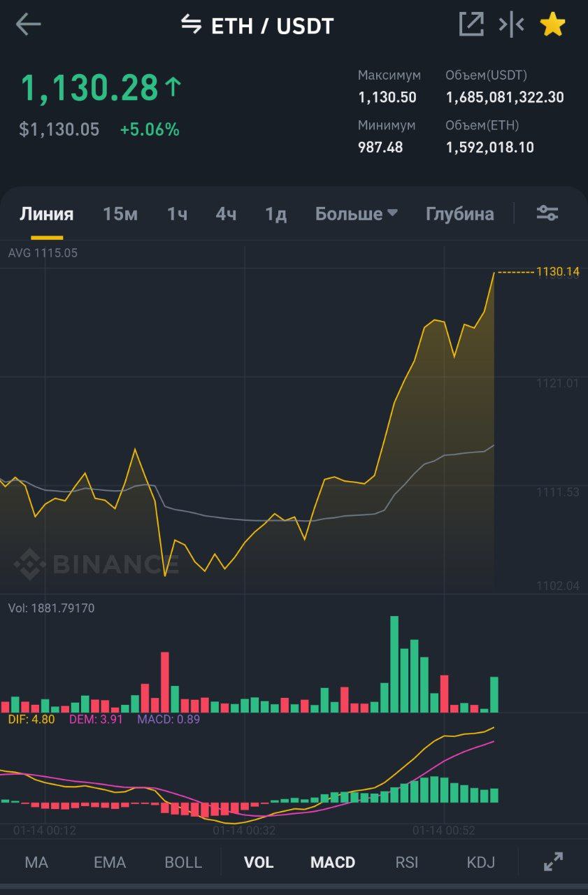The height and width of the screenshot is (895, 588).
Task: Toggle the favorite star icon
Action: pyautogui.click(x=552, y=24)
